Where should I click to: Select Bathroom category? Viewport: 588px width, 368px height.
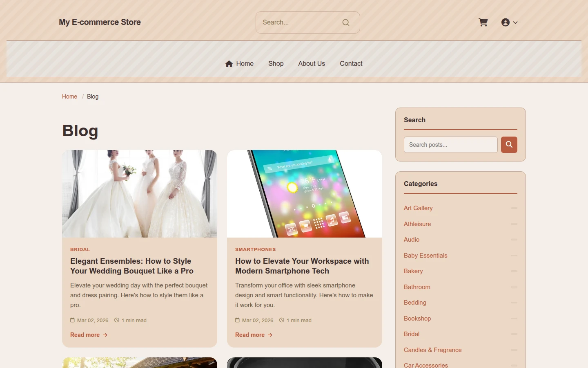417,287
